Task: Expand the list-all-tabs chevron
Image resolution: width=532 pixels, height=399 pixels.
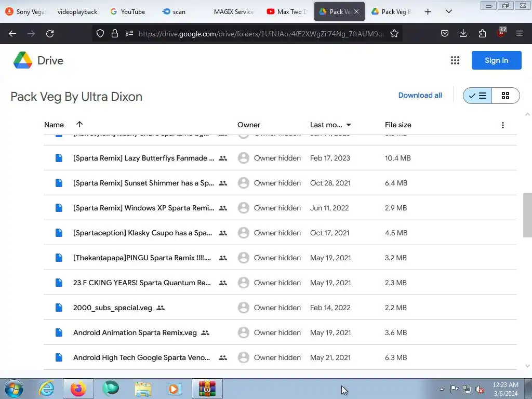Action: tap(448, 11)
